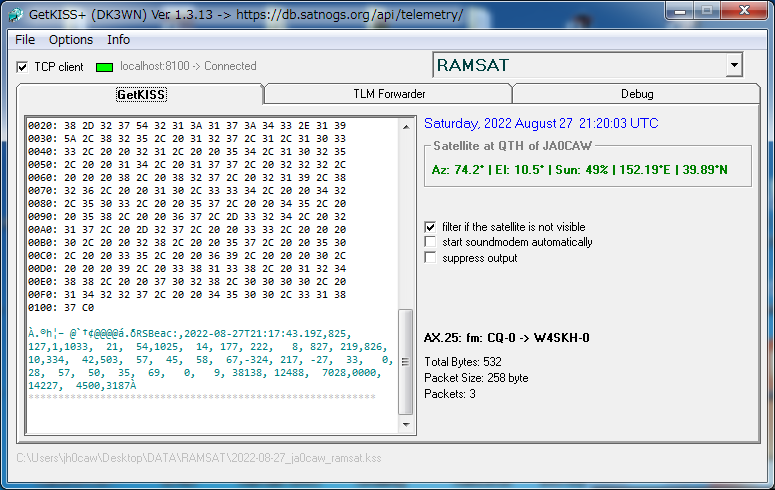Click scroll up arrow of hex output

click(406, 127)
